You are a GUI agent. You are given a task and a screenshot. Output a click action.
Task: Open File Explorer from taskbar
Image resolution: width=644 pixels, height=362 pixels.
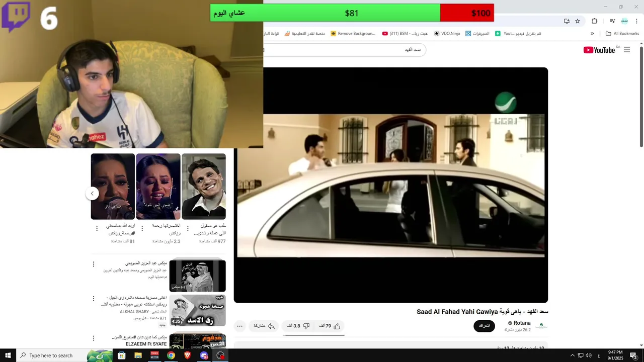(138, 355)
